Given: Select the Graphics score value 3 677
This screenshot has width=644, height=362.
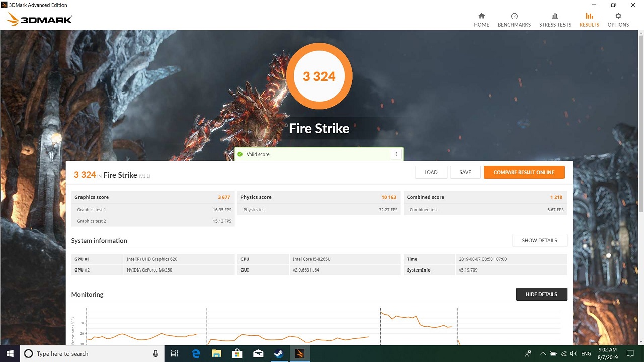Looking at the screenshot, I should (x=224, y=197).
